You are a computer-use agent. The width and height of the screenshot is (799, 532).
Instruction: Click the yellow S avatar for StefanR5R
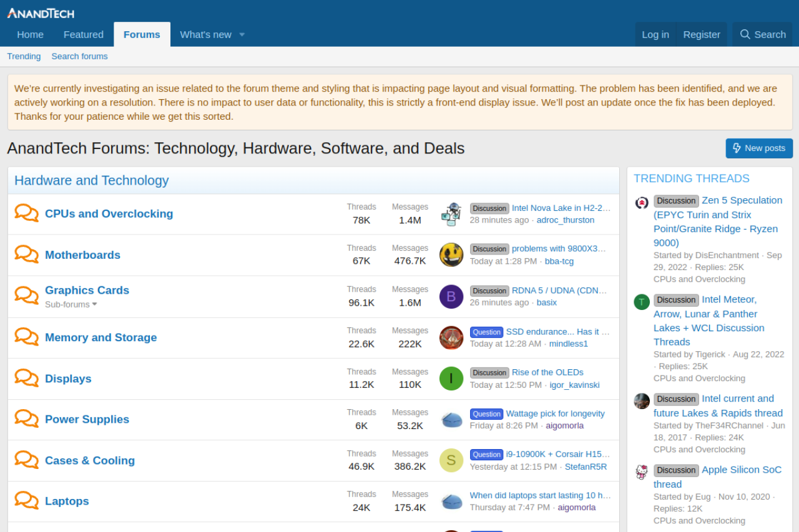point(451,460)
